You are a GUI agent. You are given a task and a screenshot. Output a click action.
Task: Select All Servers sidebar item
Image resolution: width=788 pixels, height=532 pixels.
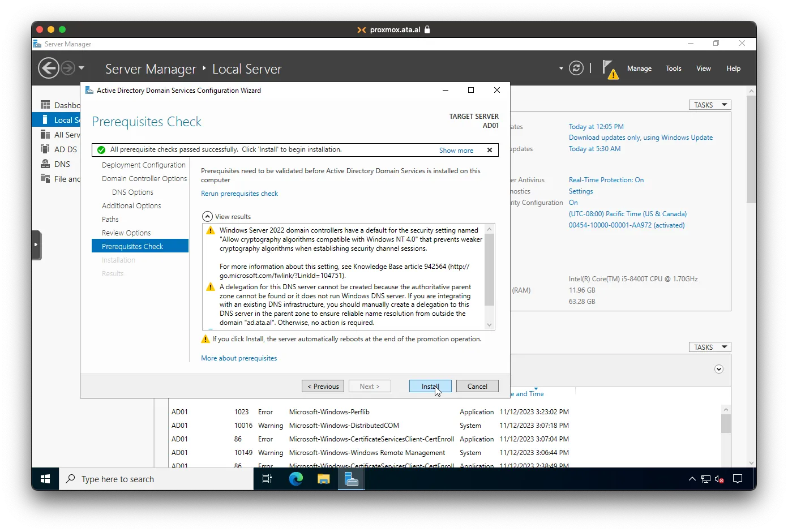tap(61, 135)
